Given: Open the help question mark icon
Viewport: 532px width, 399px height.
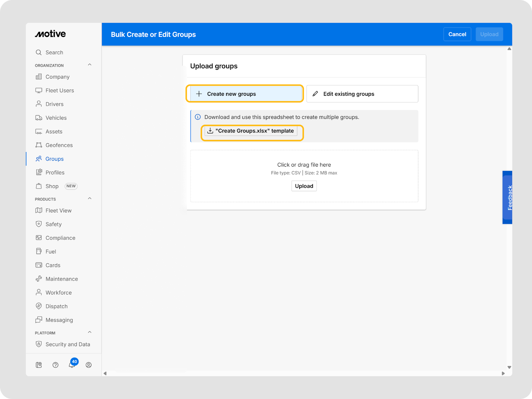Looking at the screenshot, I should coord(56,365).
